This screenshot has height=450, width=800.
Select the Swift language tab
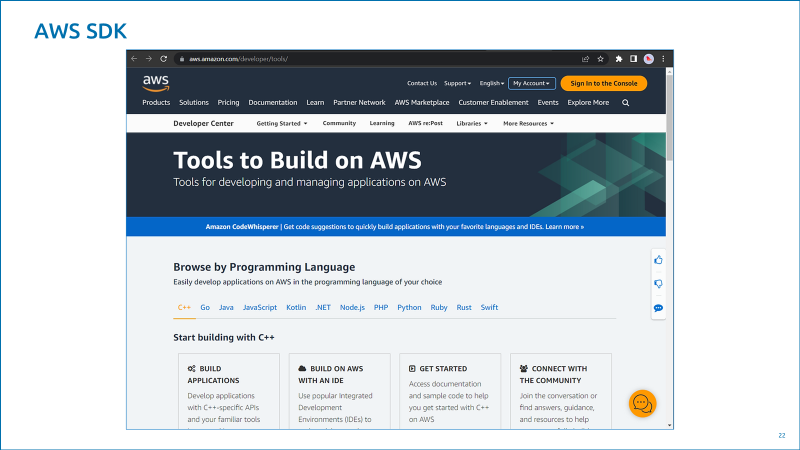click(489, 307)
